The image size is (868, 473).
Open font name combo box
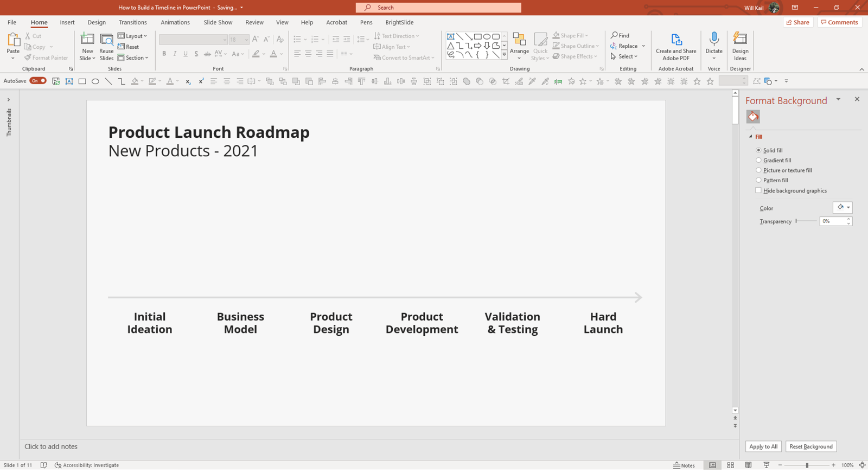pos(193,39)
